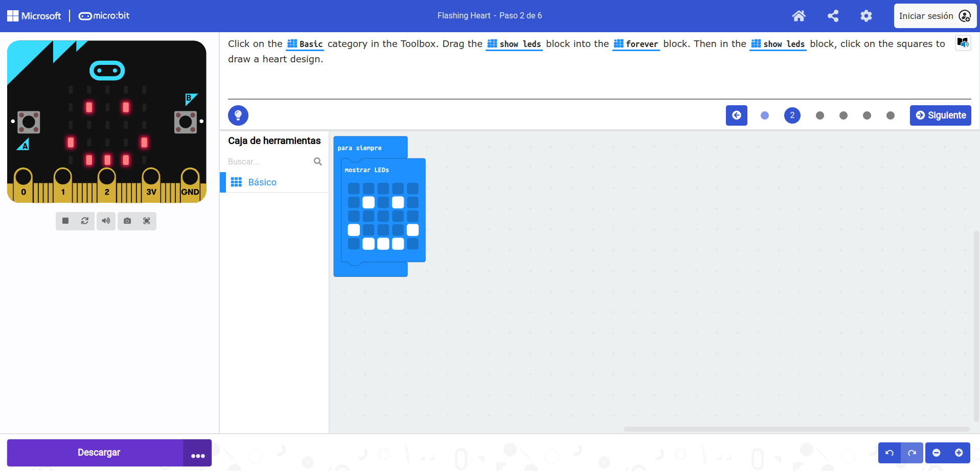Click Iniciar sesión to sign in
Image resolution: width=980 pixels, height=471 pixels.
tap(933, 16)
